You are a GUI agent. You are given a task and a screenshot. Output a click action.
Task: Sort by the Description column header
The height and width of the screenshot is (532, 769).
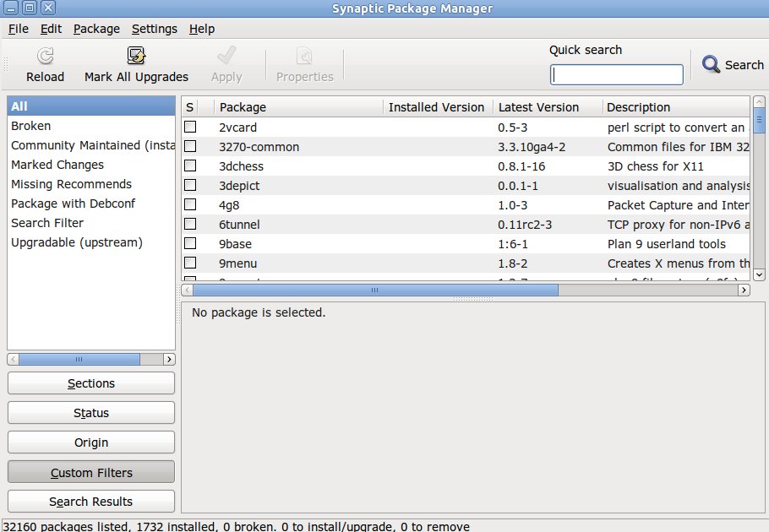pos(676,106)
